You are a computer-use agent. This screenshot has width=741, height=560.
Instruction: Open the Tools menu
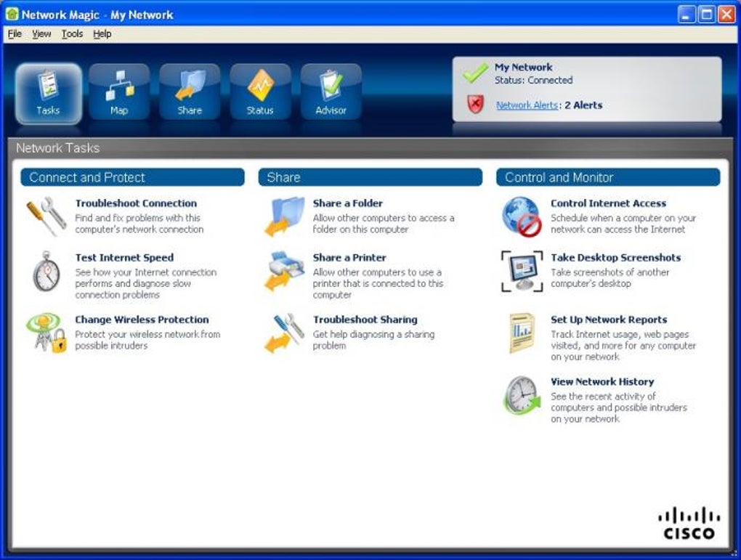tap(73, 33)
